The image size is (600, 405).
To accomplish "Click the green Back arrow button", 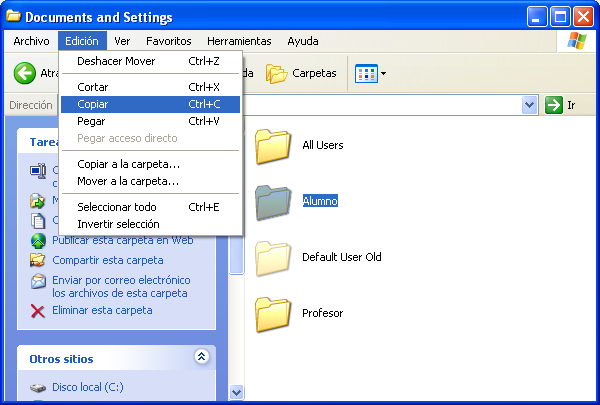I will (25, 73).
